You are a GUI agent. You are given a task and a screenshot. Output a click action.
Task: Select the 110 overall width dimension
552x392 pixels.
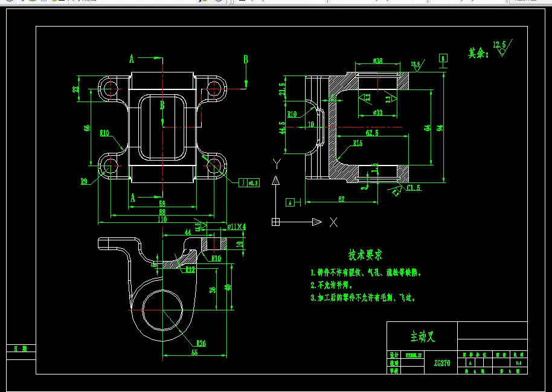(162, 219)
